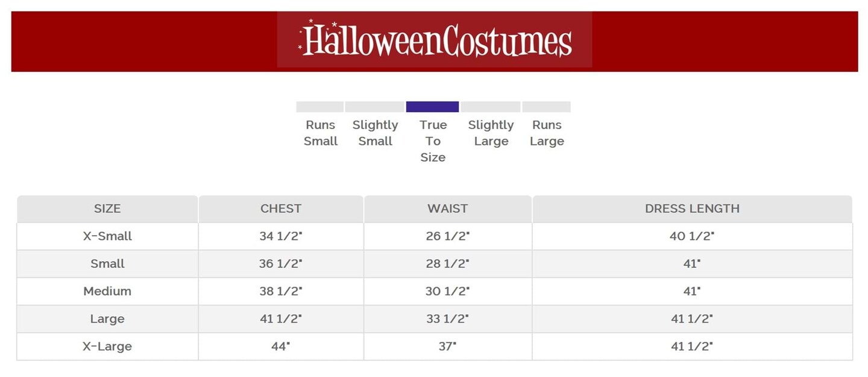Click the CHEST column header
Screen dimensions: 868x377
pyautogui.click(x=281, y=209)
